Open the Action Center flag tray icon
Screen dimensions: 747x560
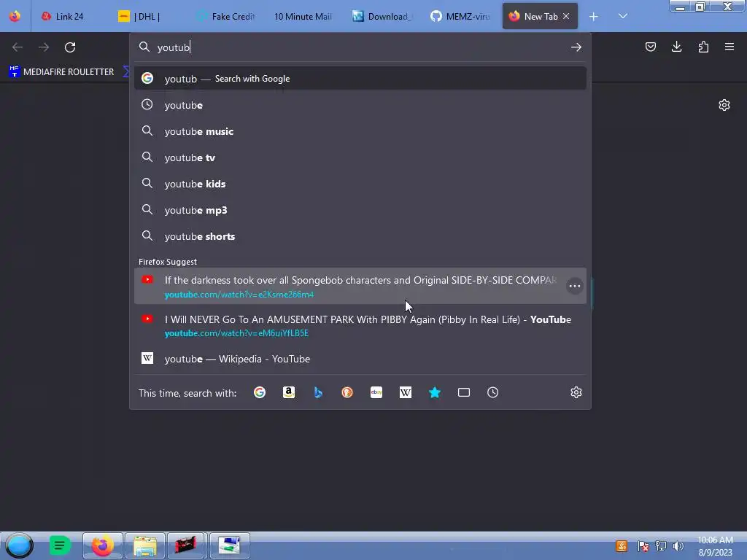point(643,546)
